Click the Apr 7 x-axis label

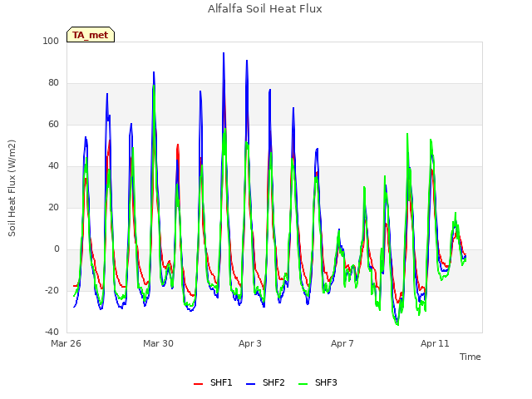(342, 343)
